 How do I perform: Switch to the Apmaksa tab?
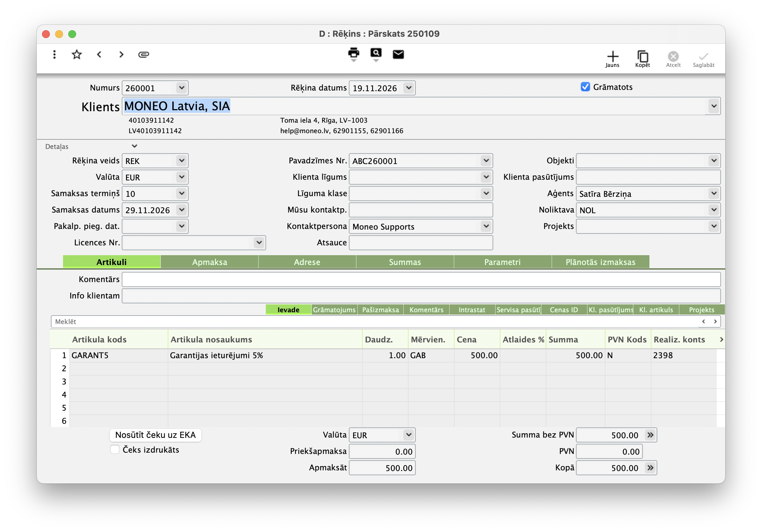tap(209, 262)
